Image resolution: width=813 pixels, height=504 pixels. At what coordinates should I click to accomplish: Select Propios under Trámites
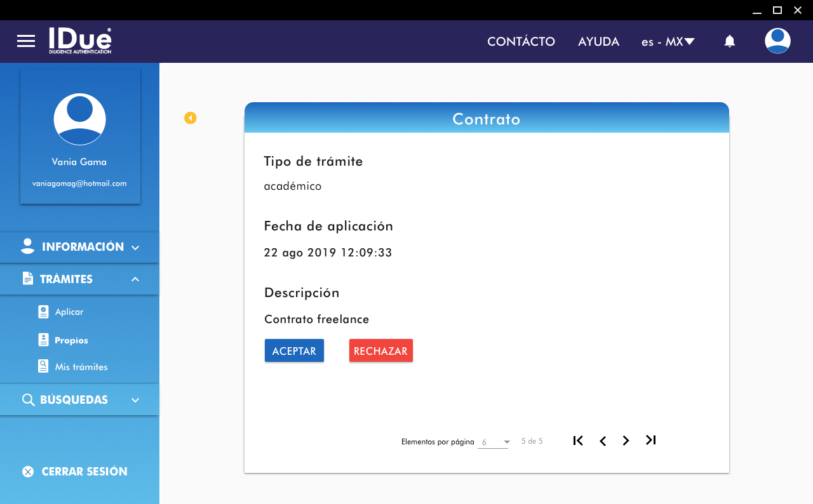[x=71, y=340]
